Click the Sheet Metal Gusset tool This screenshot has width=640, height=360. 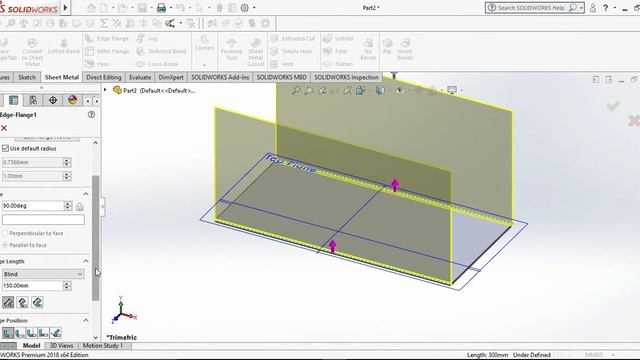256,52
